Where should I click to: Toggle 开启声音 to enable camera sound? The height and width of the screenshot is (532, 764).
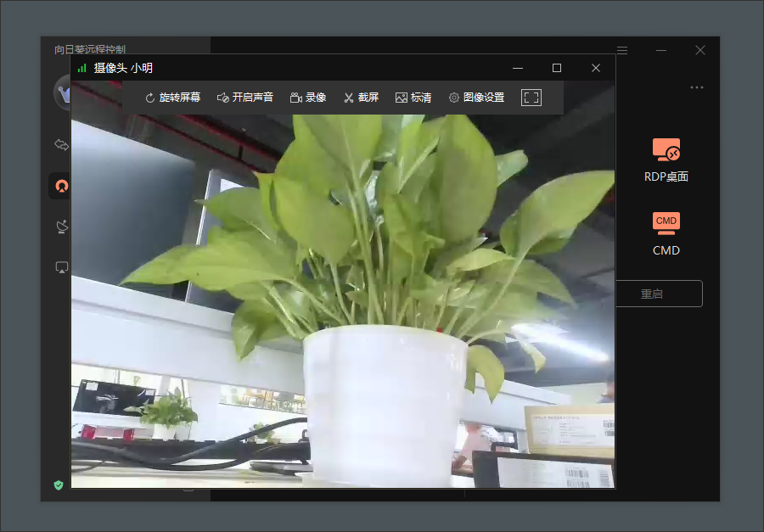click(x=244, y=98)
